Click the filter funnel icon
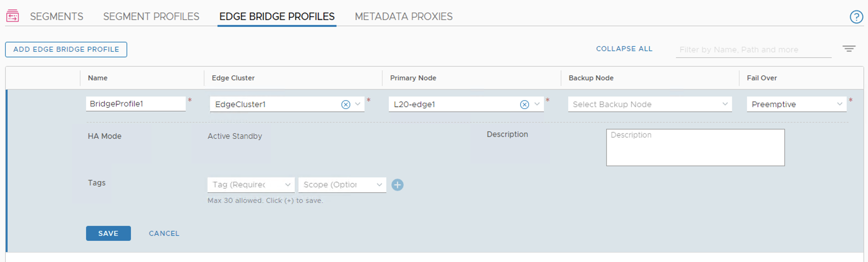The image size is (868, 262). [x=849, y=49]
